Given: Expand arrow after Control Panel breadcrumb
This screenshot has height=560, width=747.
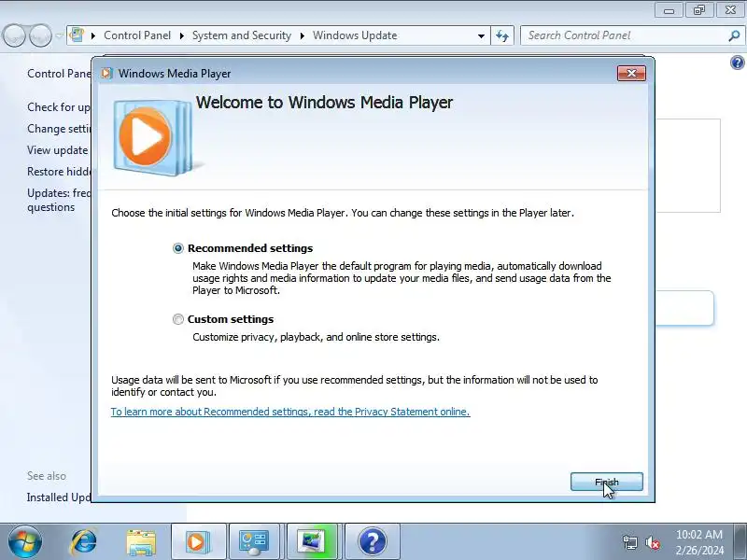Looking at the screenshot, I should pos(181,35).
